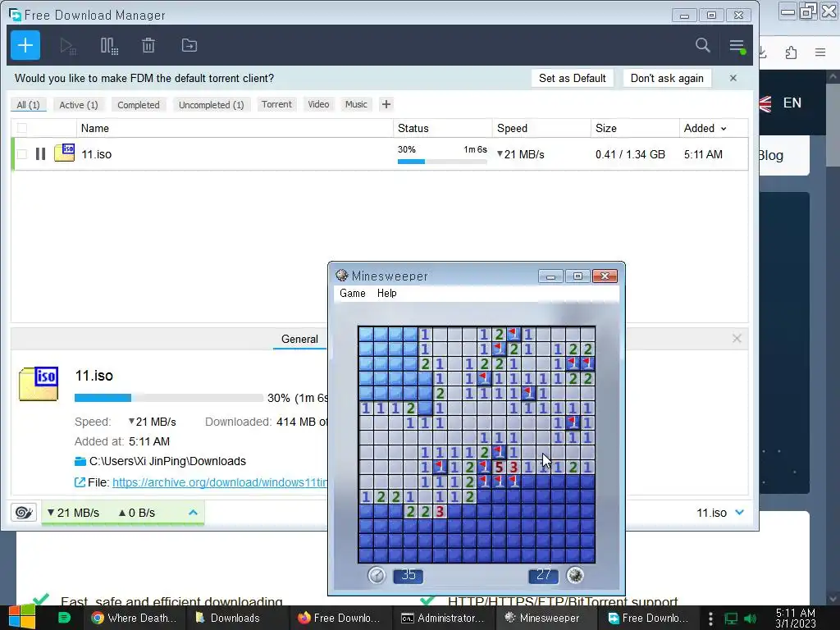Pause the 11.iso download
The height and width of the screenshot is (630, 840).
coord(40,154)
